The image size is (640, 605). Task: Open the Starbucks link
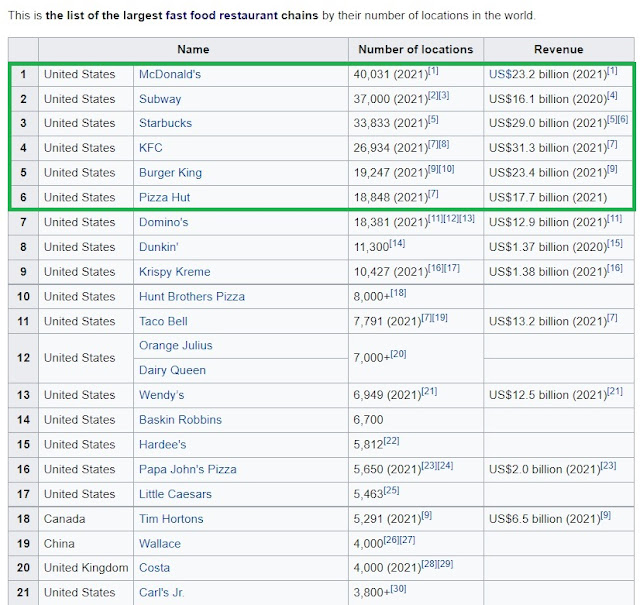[165, 123]
